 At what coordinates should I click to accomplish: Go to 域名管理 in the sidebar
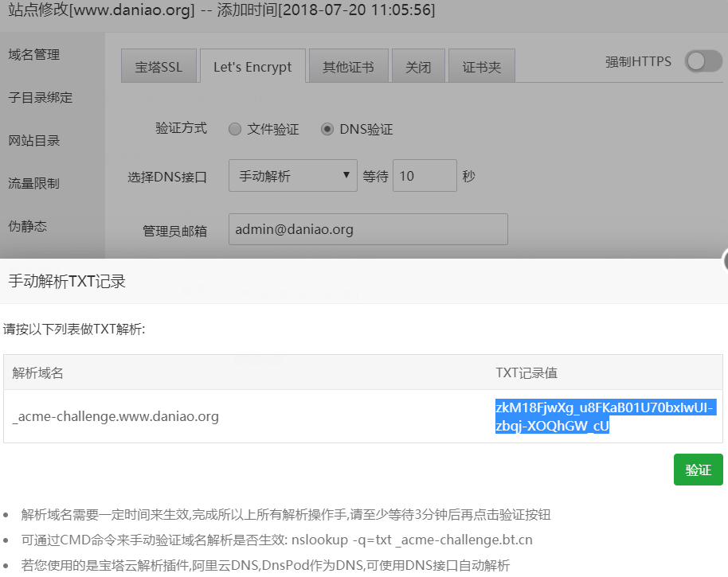click(x=34, y=55)
